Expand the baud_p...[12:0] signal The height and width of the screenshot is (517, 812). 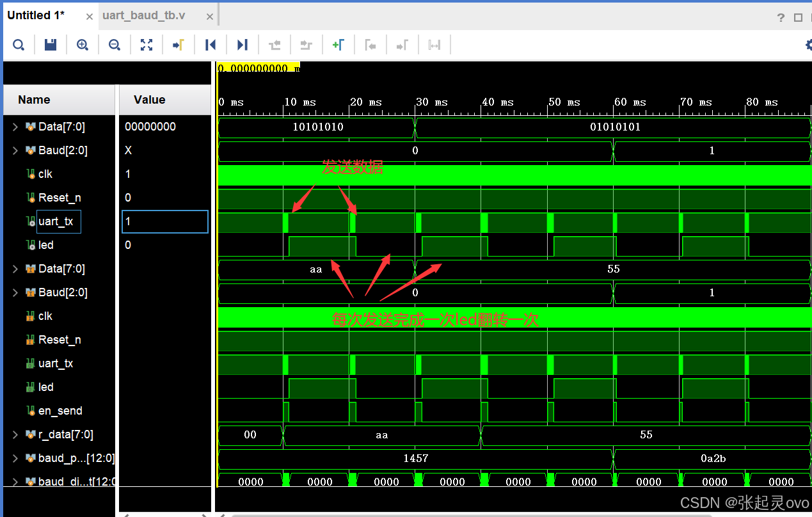tap(15, 458)
